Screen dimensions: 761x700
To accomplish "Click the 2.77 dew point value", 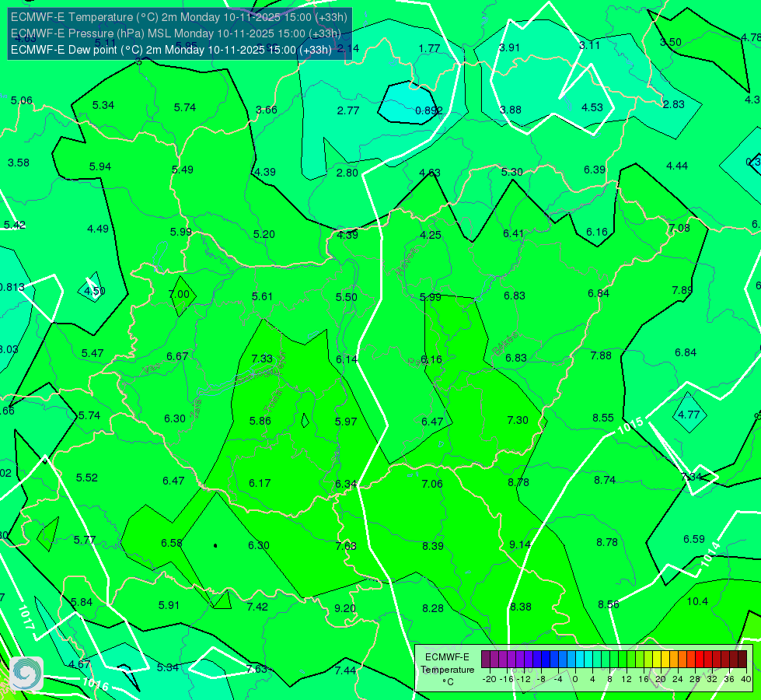I will tap(348, 110).
